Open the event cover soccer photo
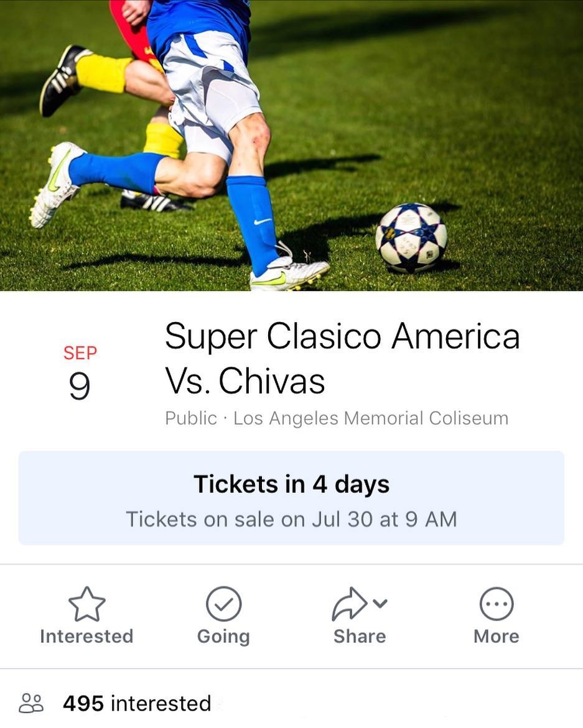Image resolution: width=583 pixels, height=728 pixels. (x=291, y=145)
